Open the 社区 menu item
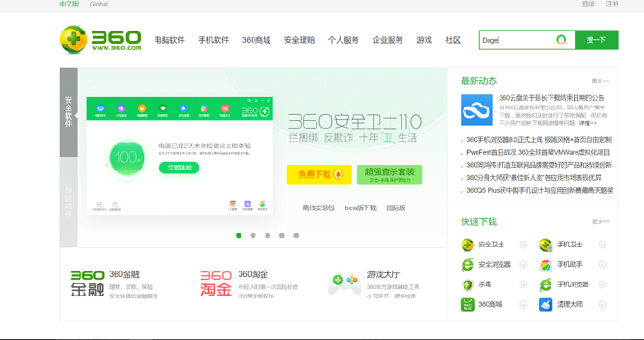 click(453, 40)
